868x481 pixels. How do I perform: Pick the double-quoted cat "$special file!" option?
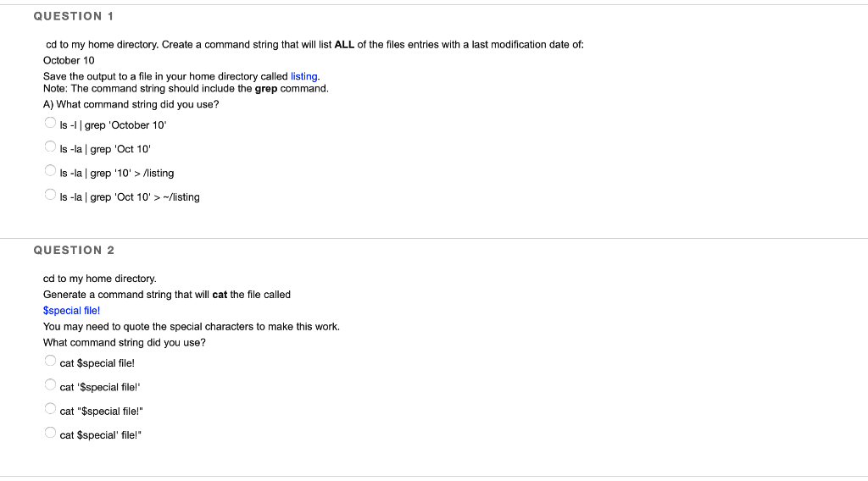click(50, 409)
